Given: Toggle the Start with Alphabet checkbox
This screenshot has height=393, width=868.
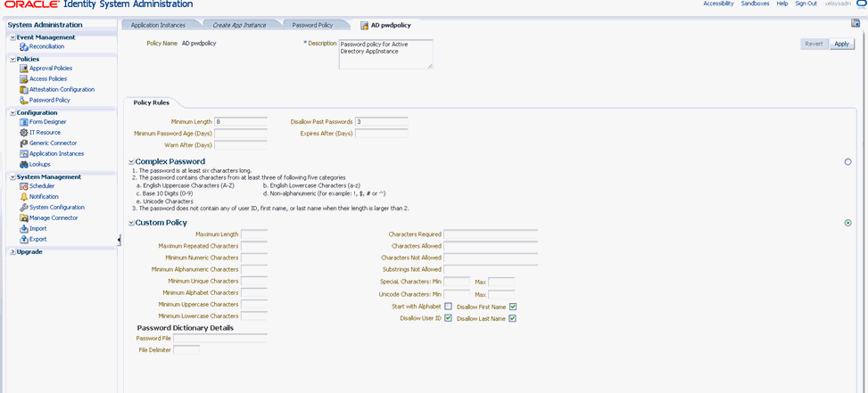Looking at the screenshot, I should point(448,307).
